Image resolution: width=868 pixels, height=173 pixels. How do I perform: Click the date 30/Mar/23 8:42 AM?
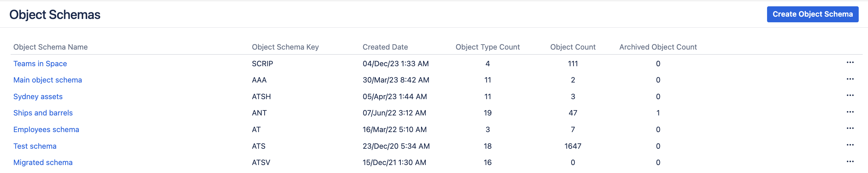tap(396, 80)
